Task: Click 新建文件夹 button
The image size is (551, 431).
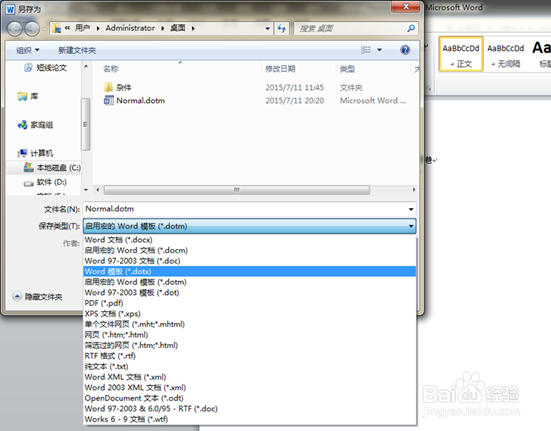Action: click(77, 50)
